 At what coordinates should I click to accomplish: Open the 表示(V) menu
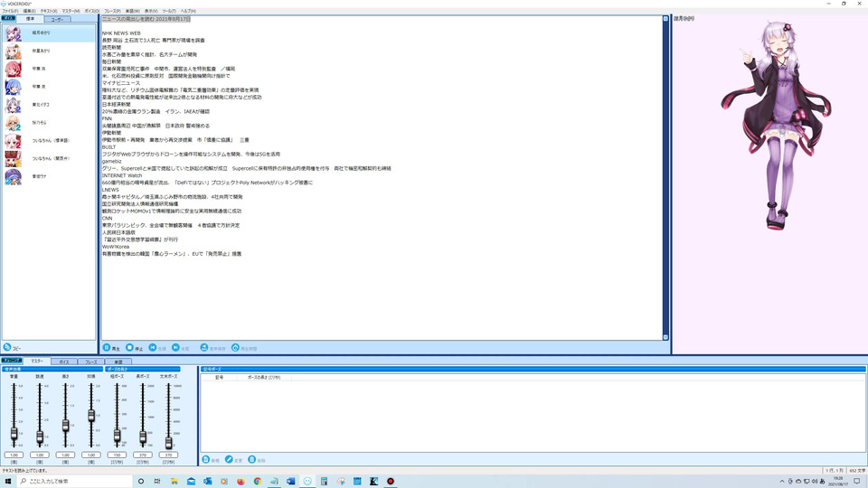(x=151, y=11)
